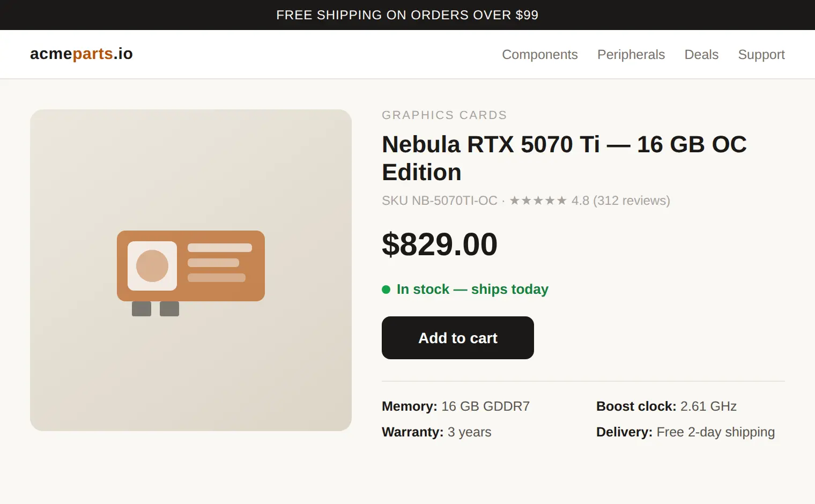
Task: Click the five-star rating icons
Action: click(x=538, y=201)
